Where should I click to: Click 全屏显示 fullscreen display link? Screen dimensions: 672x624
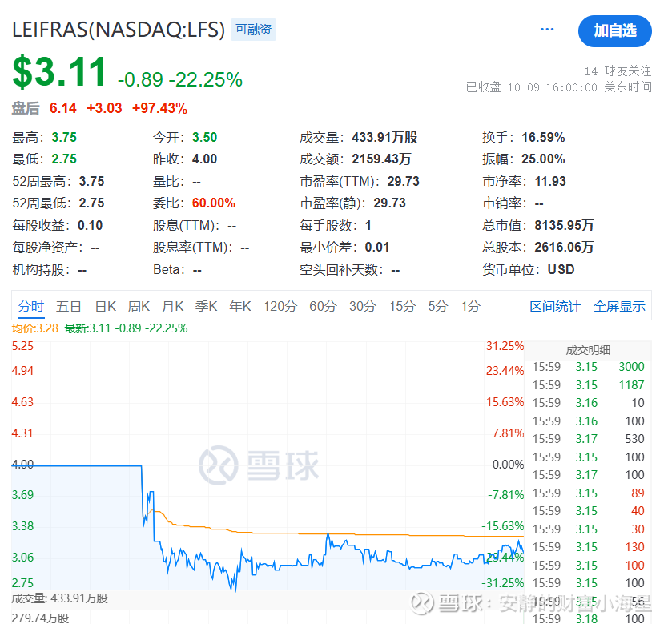click(x=619, y=307)
